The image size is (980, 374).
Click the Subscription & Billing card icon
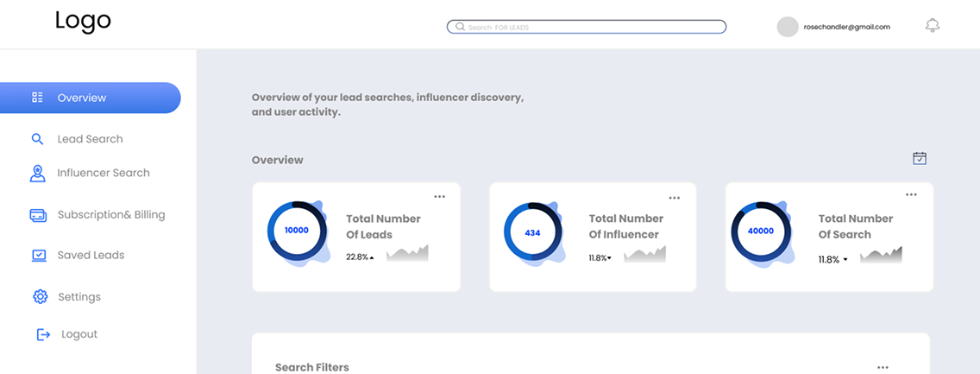pyautogui.click(x=38, y=215)
